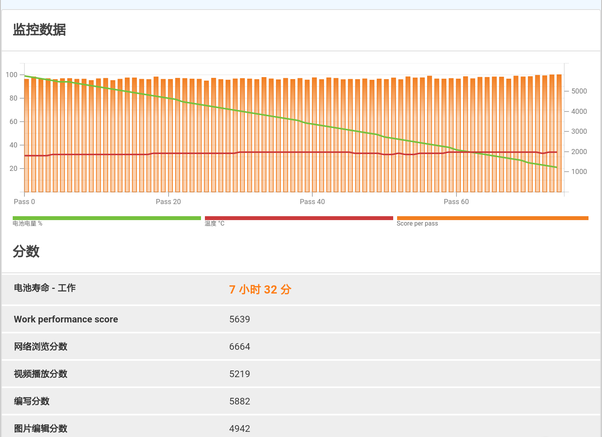Click the Pass 20 label on chart axis
This screenshot has width=602, height=437.
168,201
